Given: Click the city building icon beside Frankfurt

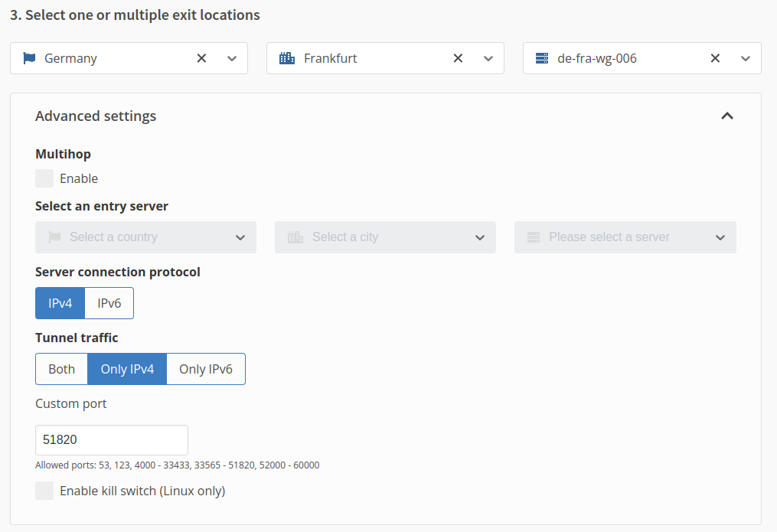Looking at the screenshot, I should coord(287,58).
